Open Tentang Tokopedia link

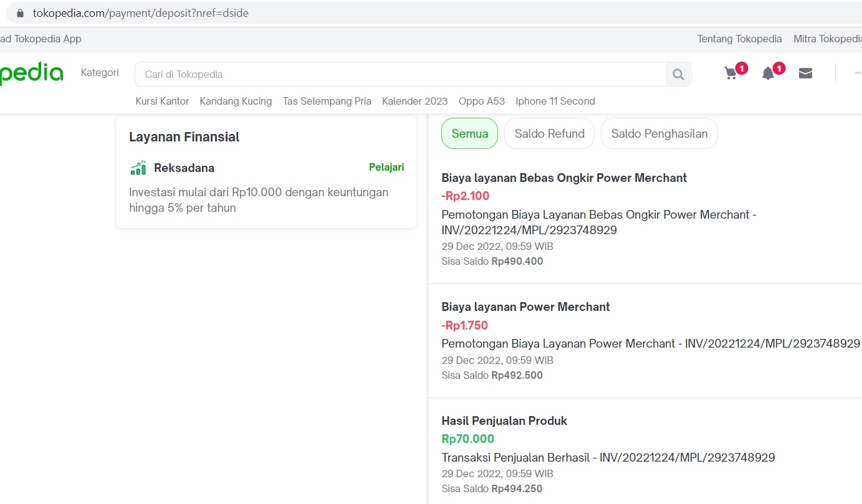coord(739,39)
